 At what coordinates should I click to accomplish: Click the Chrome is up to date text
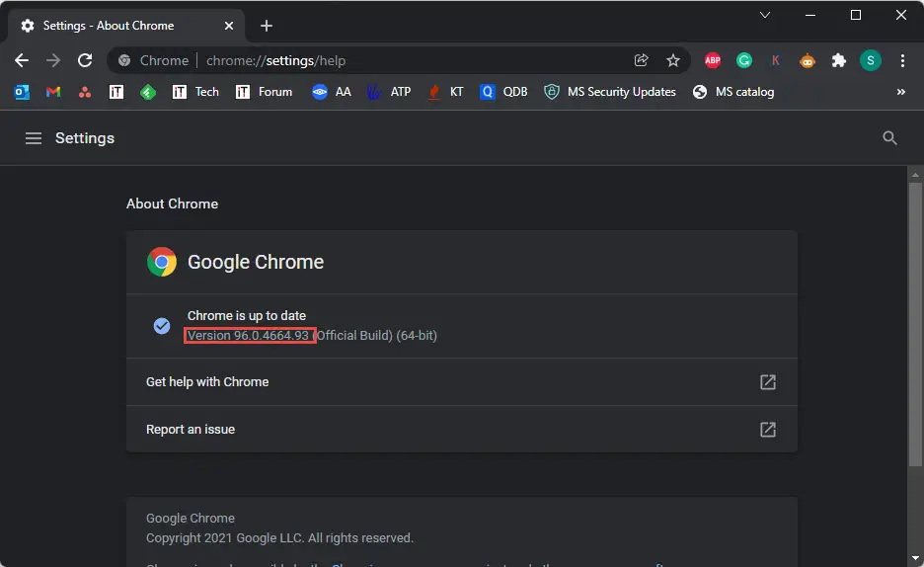coord(247,315)
